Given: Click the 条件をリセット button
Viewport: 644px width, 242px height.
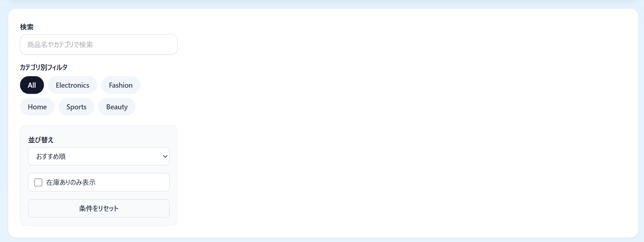Looking at the screenshot, I should [99, 208].
